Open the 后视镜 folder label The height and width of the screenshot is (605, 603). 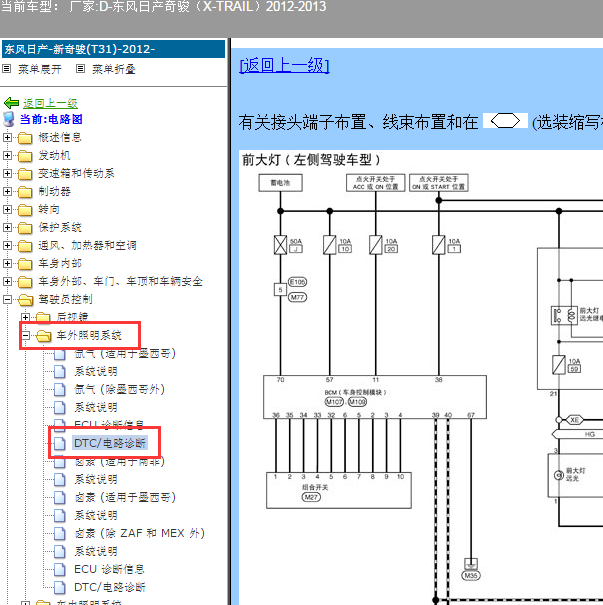tap(72, 317)
